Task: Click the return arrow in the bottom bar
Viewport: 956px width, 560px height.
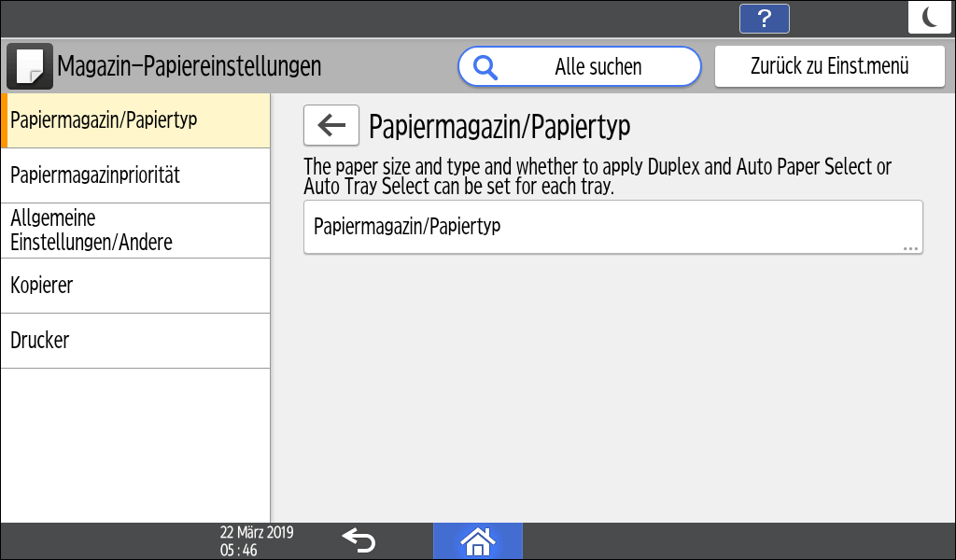Action: point(359,539)
